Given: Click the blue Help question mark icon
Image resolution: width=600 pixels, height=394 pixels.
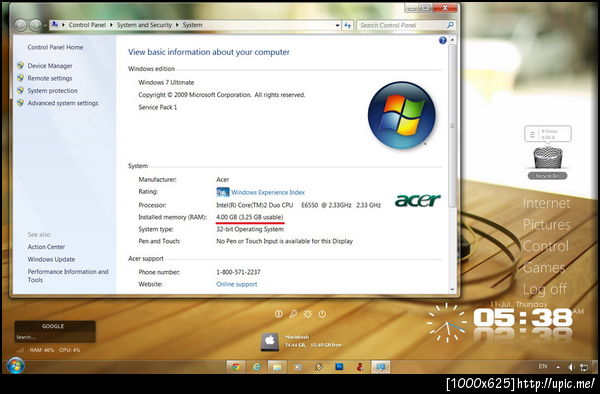Looking at the screenshot, I should click(443, 40).
